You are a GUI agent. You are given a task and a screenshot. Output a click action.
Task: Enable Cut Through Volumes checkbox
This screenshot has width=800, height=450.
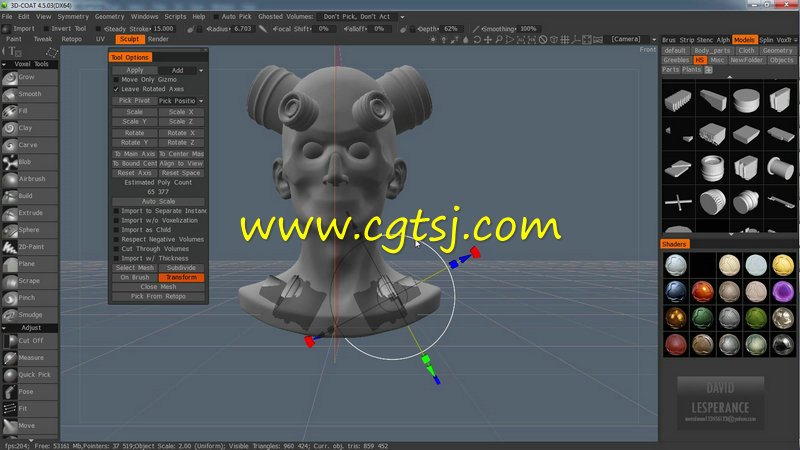point(116,248)
